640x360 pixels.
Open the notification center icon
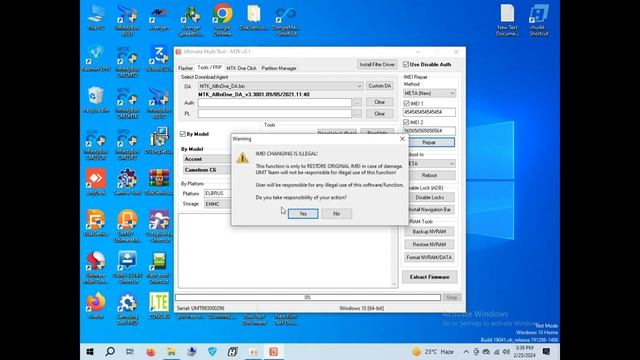point(547,351)
